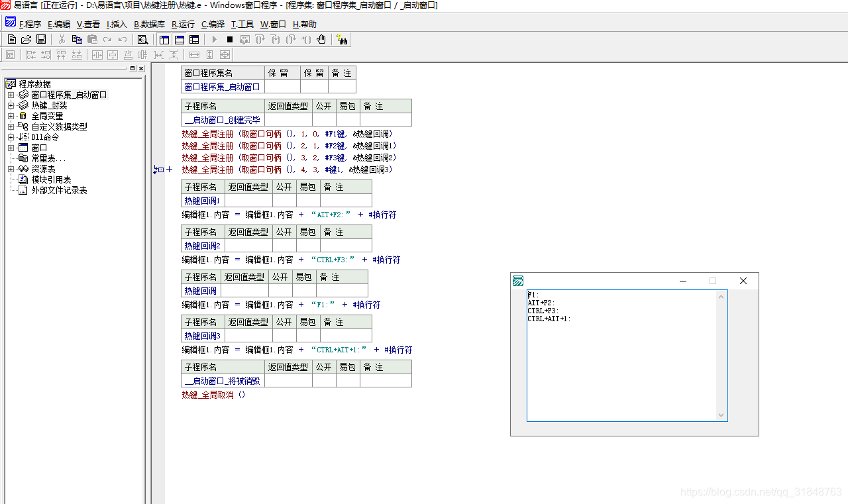Click the Redo arrow toolbar icon

[x=107, y=40]
